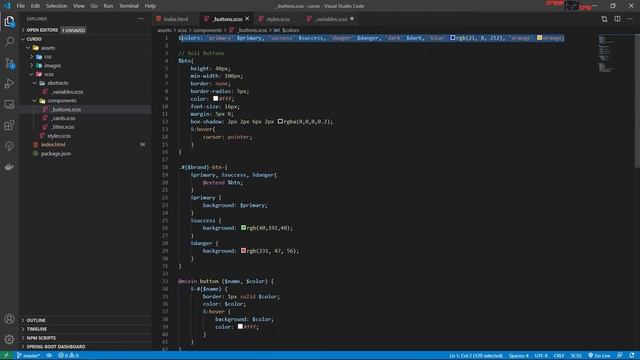This screenshot has height=360, width=640.
Task: Open the File menu
Action: pyautogui.click(x=20, y=6)
